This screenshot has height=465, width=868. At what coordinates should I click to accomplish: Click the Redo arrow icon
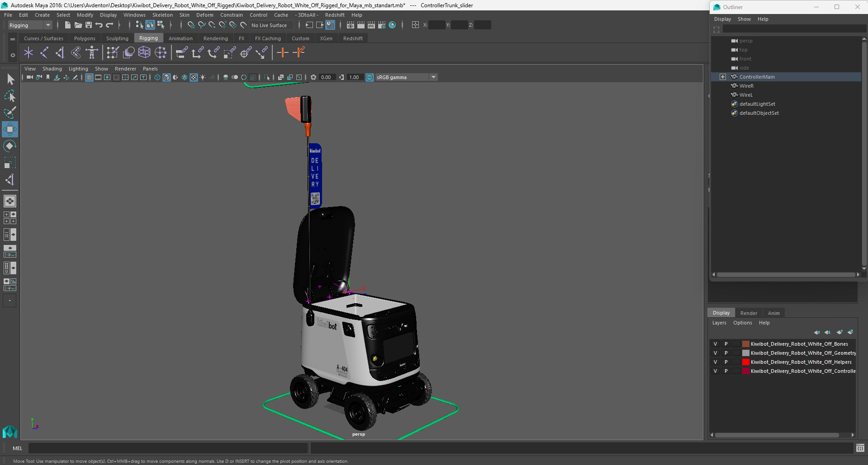click(109, 25)
